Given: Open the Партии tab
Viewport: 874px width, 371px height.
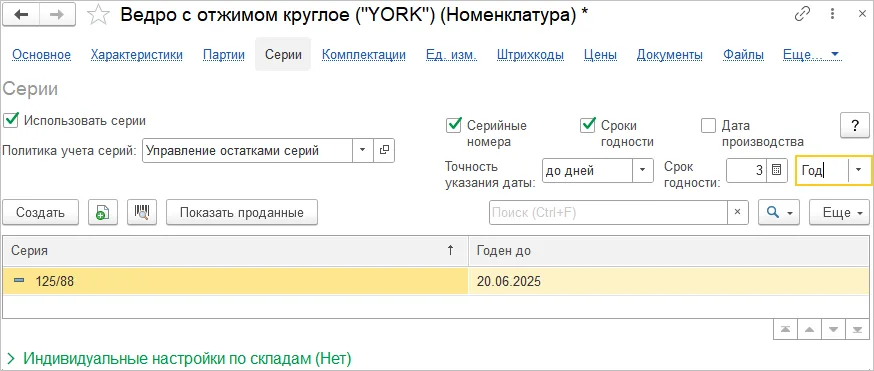Looking at the screenshot, I should click(x=224, y=55).
